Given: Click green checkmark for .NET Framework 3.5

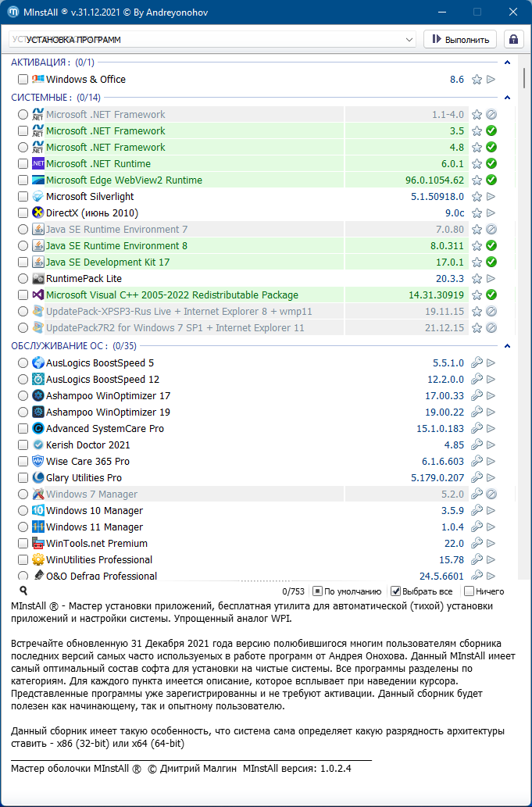Looking at the screenshot, I should [491, 130].
